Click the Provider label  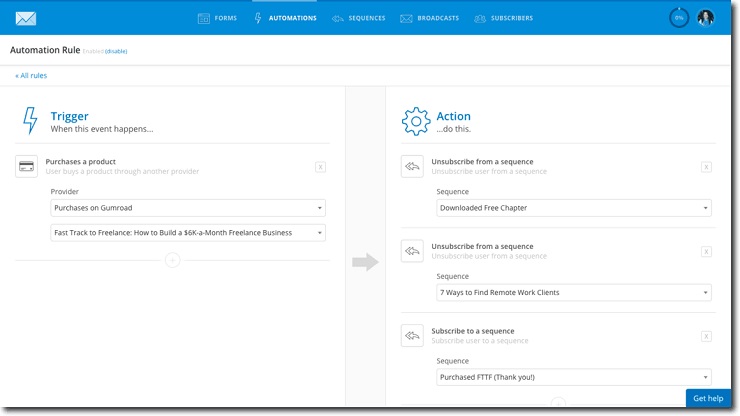[65, 192]
